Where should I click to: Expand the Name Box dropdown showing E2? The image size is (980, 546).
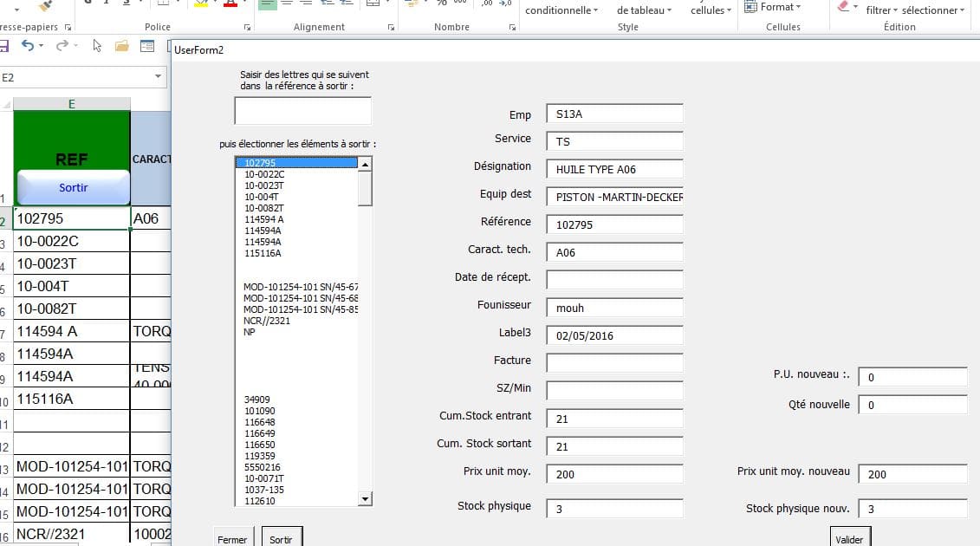(158, 77)
